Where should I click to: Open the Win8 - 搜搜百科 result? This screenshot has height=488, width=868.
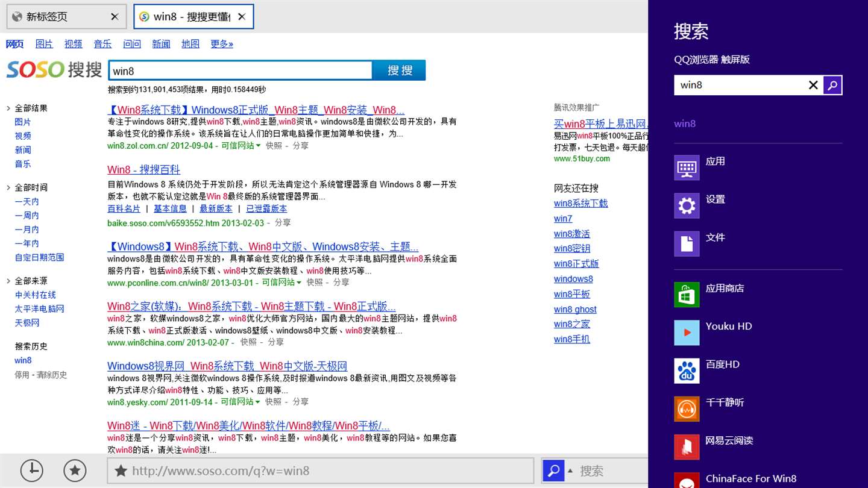pos(144,170)
